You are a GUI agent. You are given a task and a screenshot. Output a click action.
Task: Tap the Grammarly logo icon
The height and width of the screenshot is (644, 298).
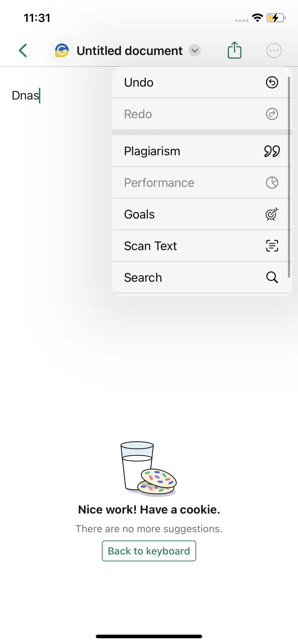62,50
